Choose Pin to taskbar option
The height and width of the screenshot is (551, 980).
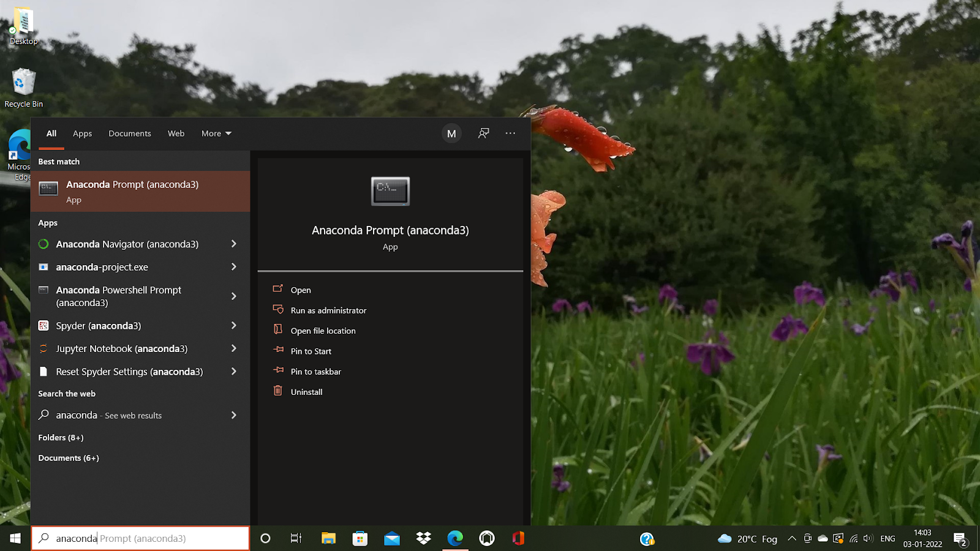click(x=315, y=372)
